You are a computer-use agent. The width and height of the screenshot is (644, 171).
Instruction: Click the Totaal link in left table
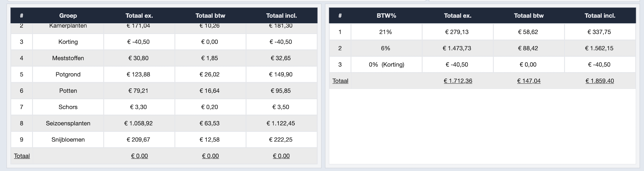click(x=22, y=156)
